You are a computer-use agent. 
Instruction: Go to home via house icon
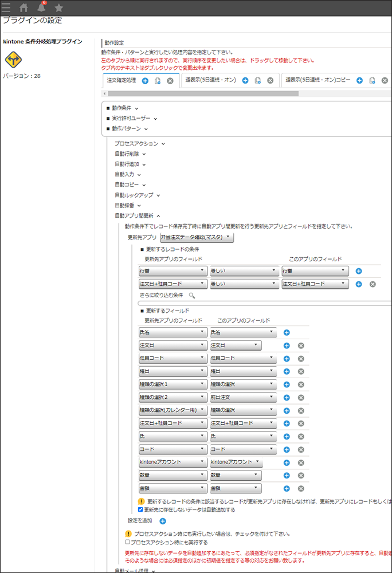(23, 7)
